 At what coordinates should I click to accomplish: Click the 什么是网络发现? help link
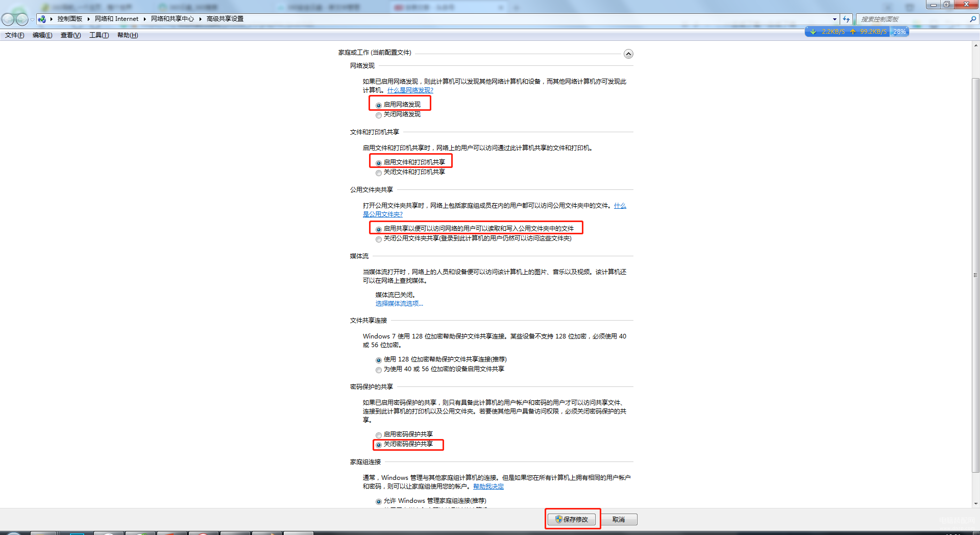pos(410,90)
